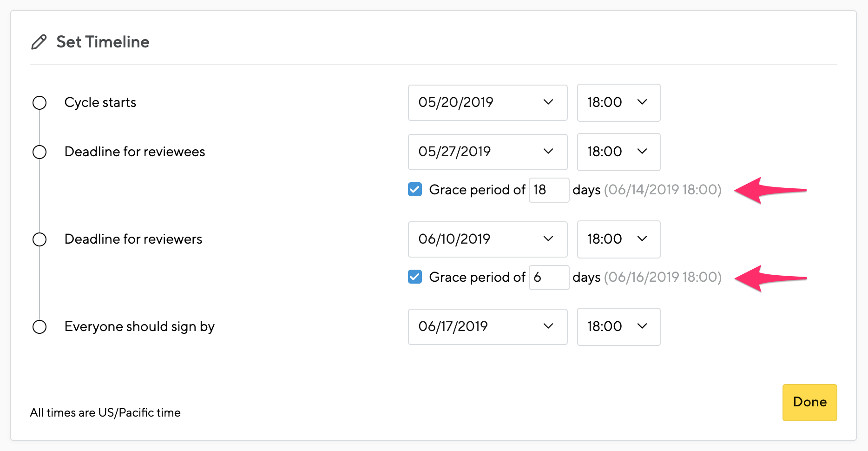Image resolution: width=868 pixels, height=451 pixels.
Task: Select the Deadline for reviewers timeline circle
Action: tap(40, 239)
